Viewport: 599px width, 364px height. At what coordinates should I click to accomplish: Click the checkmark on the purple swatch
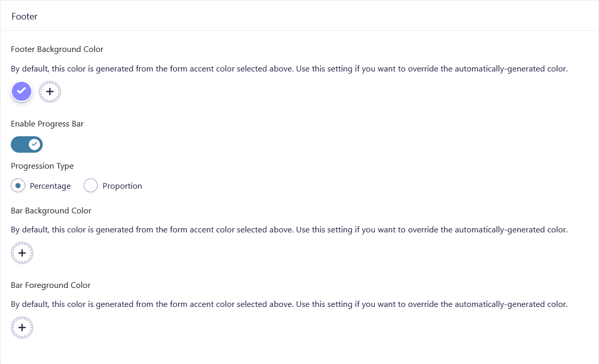pyautogui.click(x=21, y=91)
